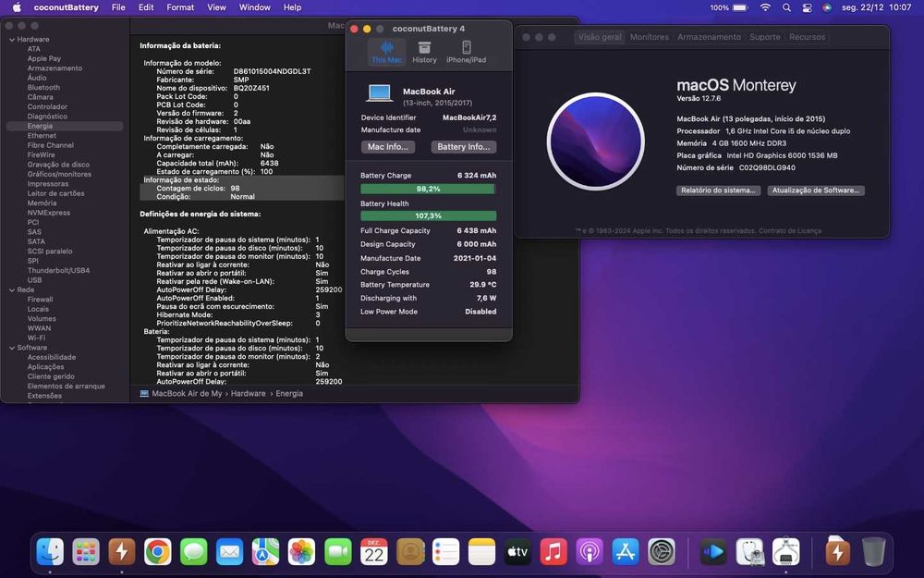The width and height of the screenshot is (924, 578).
Task: Switch to Armazenamento tab
Action: coord(709,37)
